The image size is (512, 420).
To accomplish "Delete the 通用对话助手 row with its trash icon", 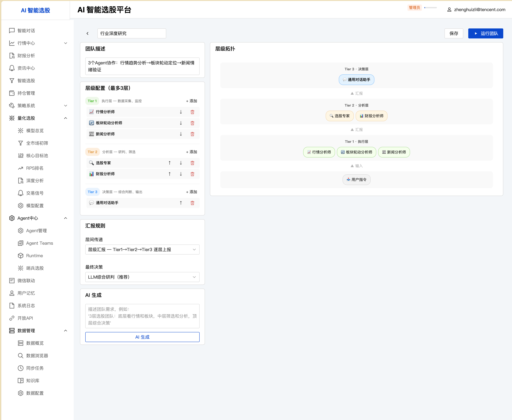I will click(192, 203).
